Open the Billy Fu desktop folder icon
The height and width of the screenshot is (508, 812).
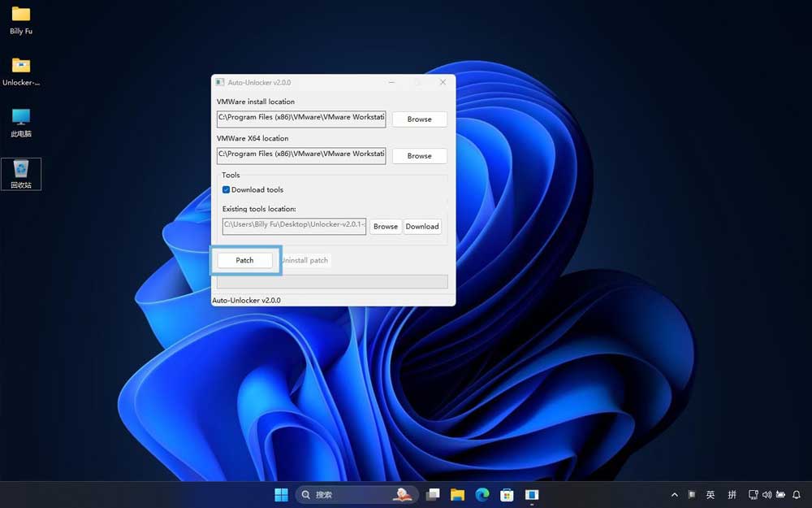21,16
